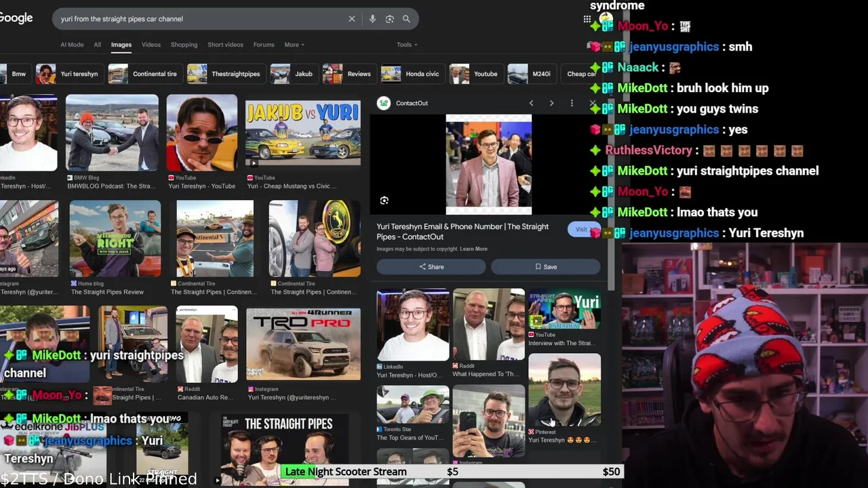868x488 pixels.
Task: Open Jakub vs Yuri thumbnail result
Action: [303, 133]
